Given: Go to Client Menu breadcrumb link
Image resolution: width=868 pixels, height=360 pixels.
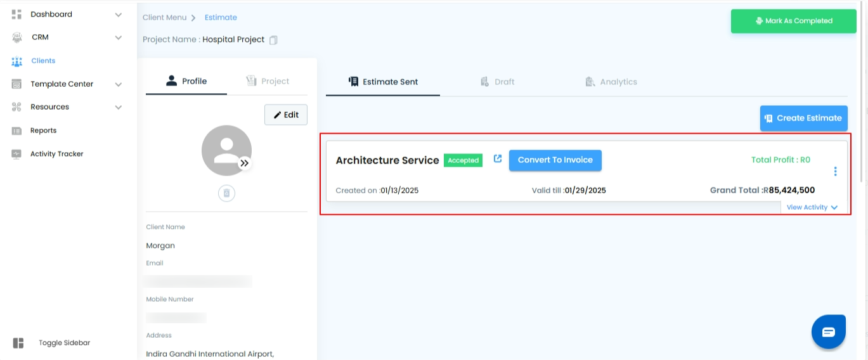Looking at the screenshot, I should pyautogui.click(x=164, y=18).
